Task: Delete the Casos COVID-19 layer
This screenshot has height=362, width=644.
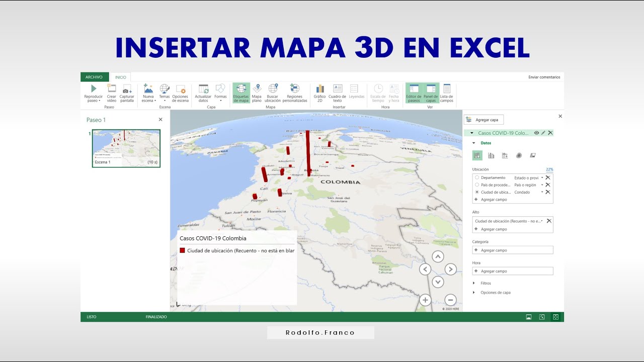Action: pos(550,133)
